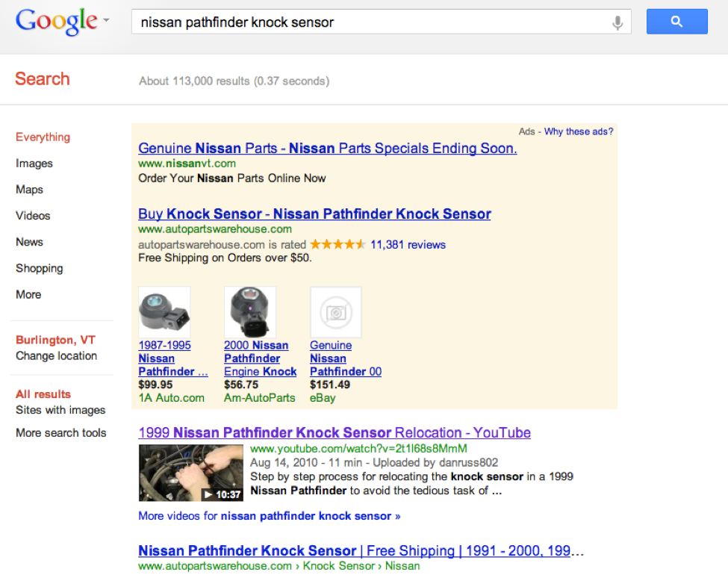Click the 1987-1995 Nissan Pathfinder sensor product image

[x=164, y=312]
